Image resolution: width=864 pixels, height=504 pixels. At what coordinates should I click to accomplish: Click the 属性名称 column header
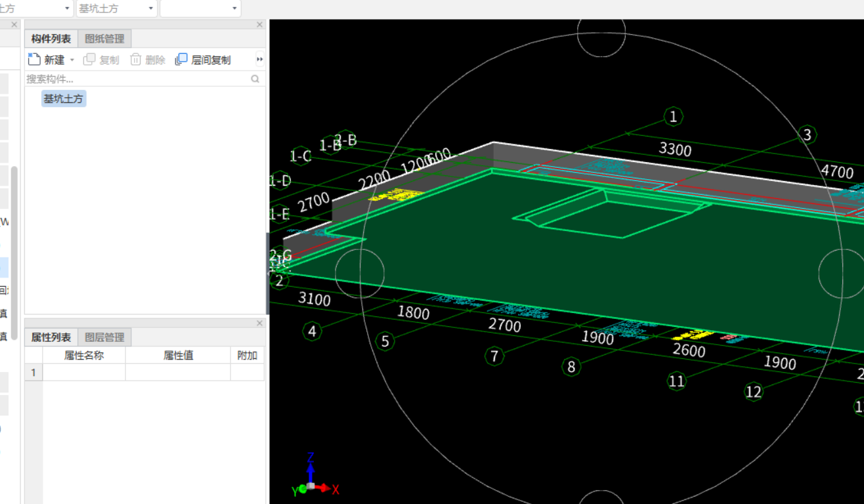pyautogui.click(x=84, y=355)
